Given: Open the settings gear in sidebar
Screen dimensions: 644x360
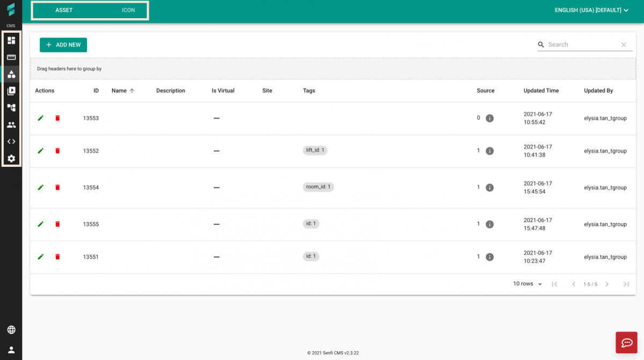Looking at the screenshot, I should point(11,158).
